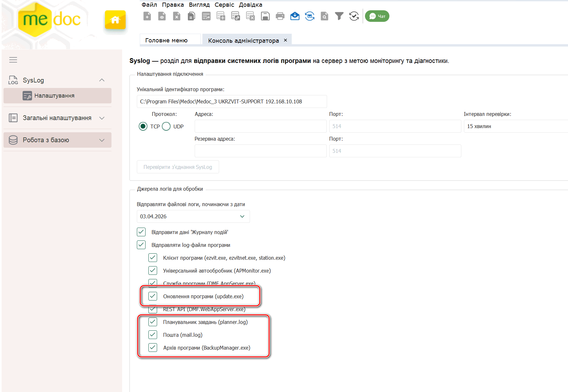Image resolution: width=568 pixels, height=392 pixels.
Task: Toggle the 'Пошта (mail.log)' checkbox
Action: pos(153,335)
